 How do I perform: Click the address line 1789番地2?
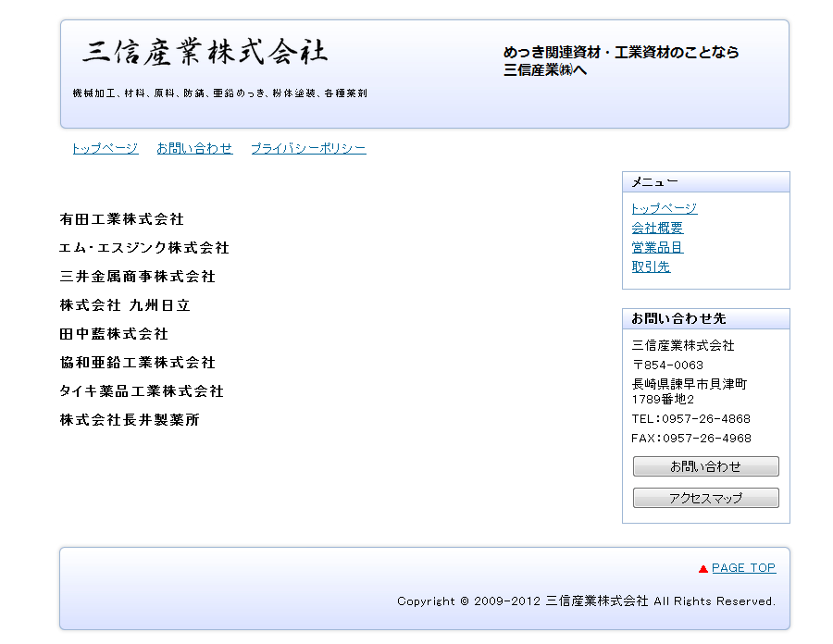[x=663, y=399]
